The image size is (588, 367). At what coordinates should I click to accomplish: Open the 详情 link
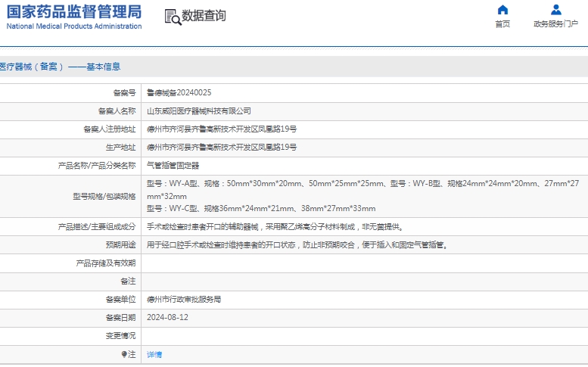click(x=154, y=354)
